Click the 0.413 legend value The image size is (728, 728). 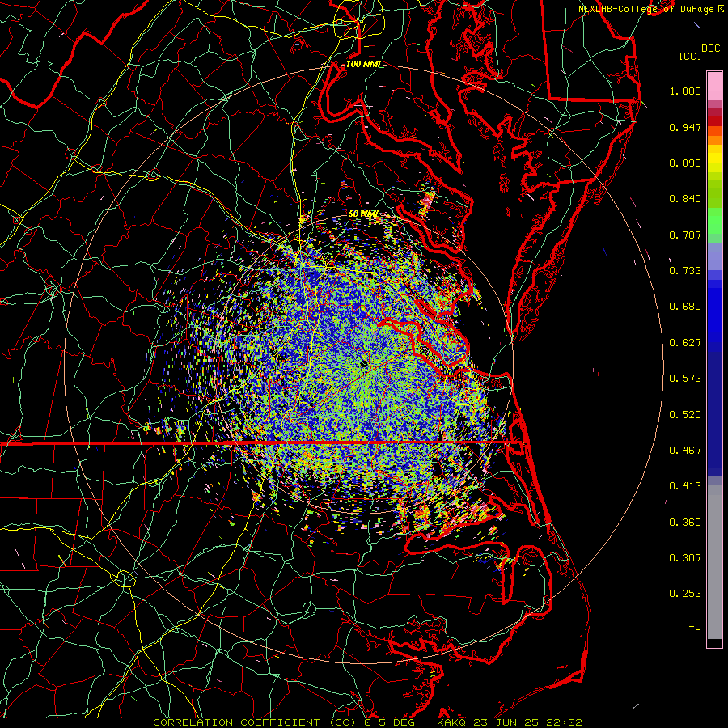pyautogui.click(x=685, y=486)
